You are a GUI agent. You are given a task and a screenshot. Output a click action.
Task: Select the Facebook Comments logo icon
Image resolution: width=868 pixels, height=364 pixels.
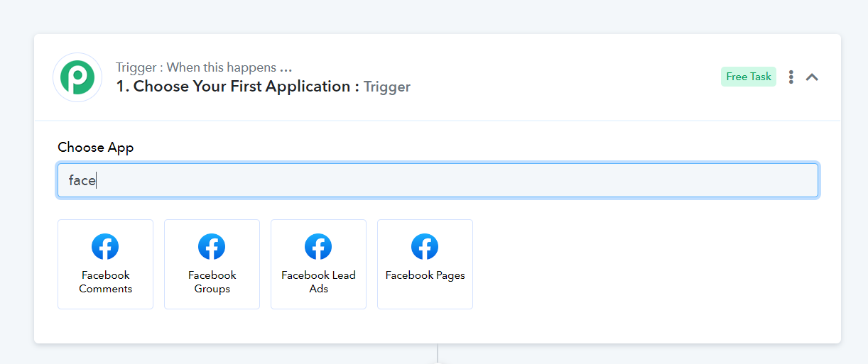coord(105,247)
